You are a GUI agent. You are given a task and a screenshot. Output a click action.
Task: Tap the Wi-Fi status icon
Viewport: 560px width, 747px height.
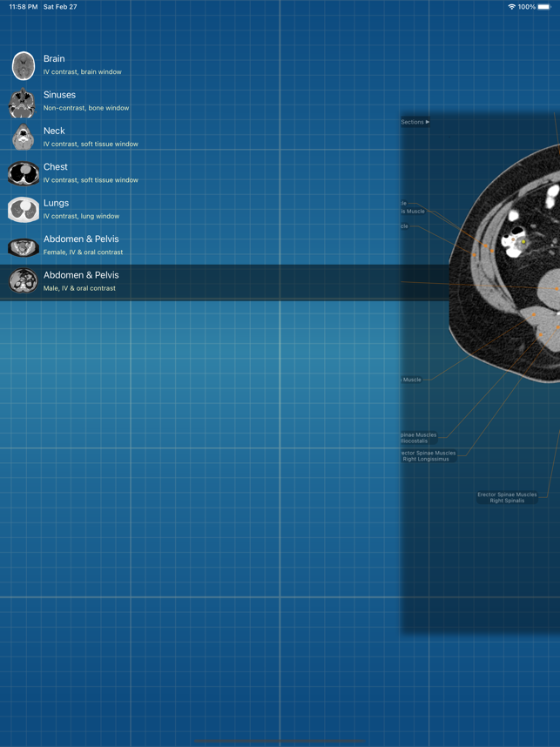(x=510, y=7)
